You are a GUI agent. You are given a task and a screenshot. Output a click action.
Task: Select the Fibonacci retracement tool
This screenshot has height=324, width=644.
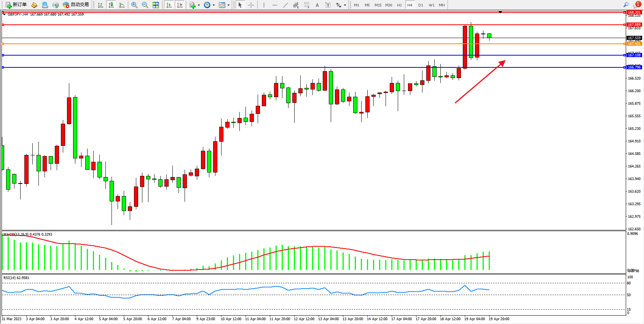click(x=307, y=5)
